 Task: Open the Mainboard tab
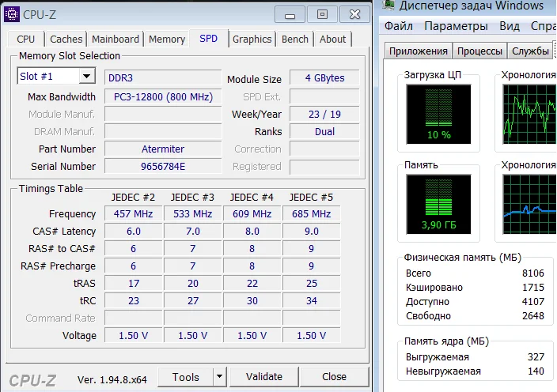tap(116, 39)
